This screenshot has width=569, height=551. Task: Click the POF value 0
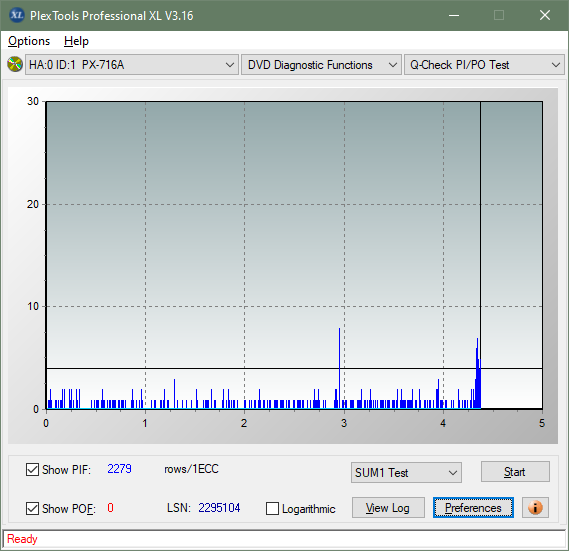[x=110, y=508]
